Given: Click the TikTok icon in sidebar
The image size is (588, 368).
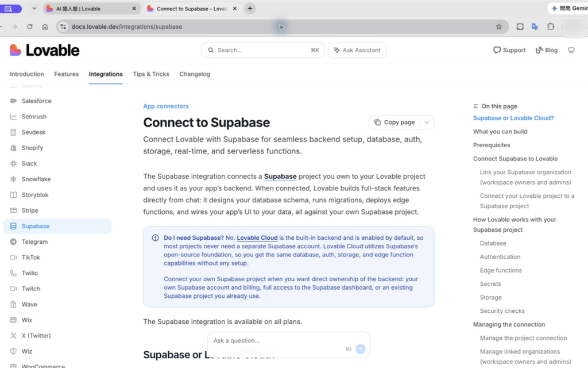Looking at the screenshot, I should [13, 257].
